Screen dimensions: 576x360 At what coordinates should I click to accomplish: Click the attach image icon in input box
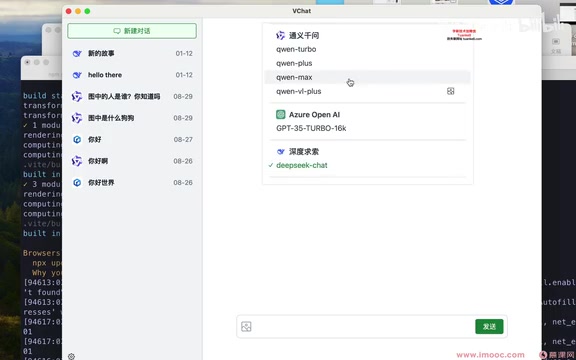pos(246,327)
